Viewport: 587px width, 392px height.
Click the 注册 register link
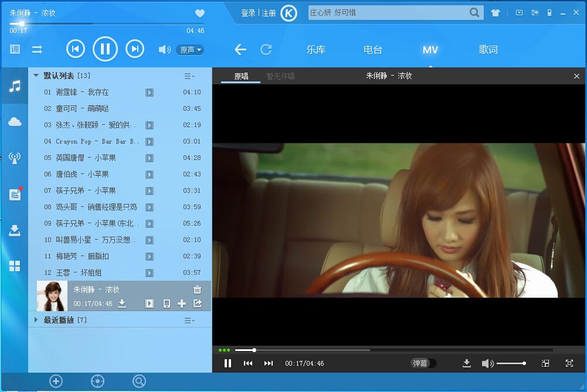pyautogui.click(x=269, y=13)
